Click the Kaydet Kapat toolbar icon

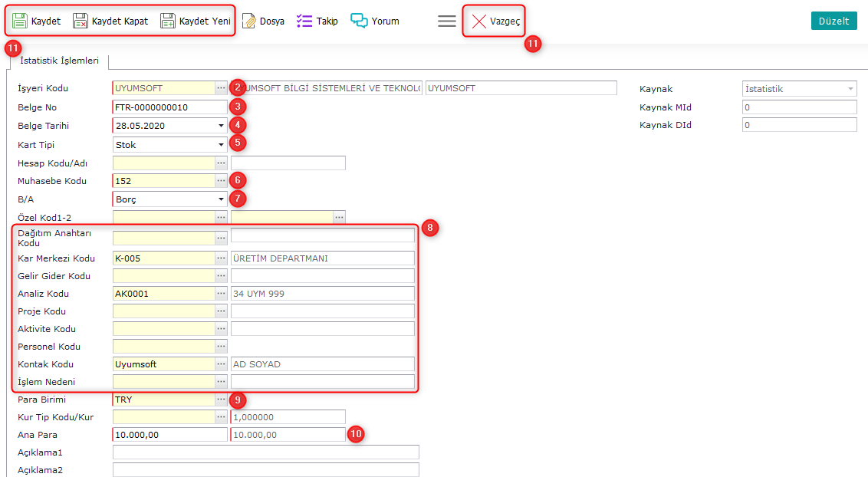81,21
